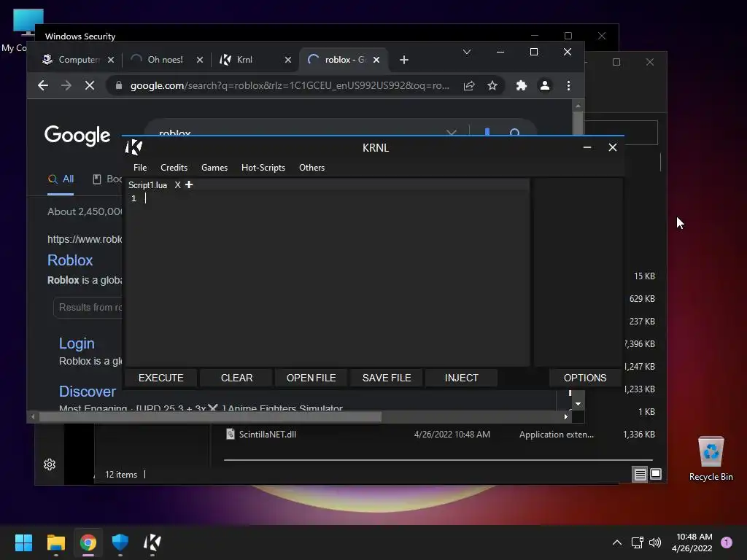747x560 pixels.
Task: Close the Oh noes! Chrome tab
Action: [x=200, y=60]
